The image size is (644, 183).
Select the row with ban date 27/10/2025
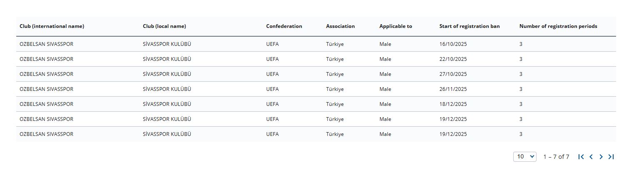tap(453, 74)
